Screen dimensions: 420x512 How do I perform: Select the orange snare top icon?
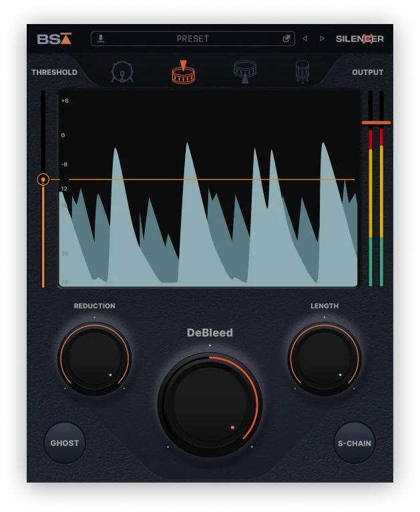183,72
